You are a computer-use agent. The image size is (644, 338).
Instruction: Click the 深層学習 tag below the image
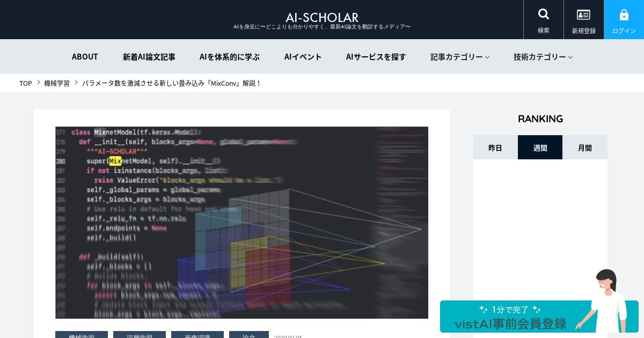click(x=140, y=335)
